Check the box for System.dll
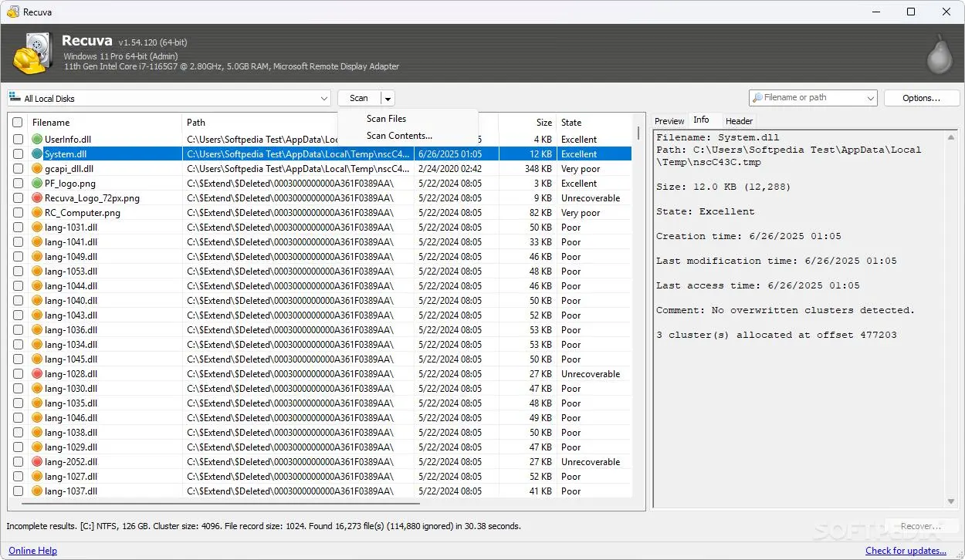This screenshot has height=560, width=965. click(18, 154)
